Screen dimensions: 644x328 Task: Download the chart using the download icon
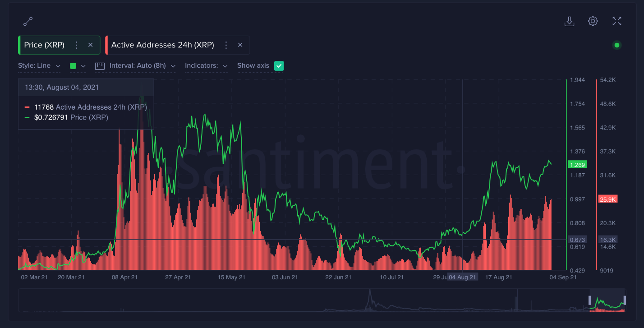570,21
